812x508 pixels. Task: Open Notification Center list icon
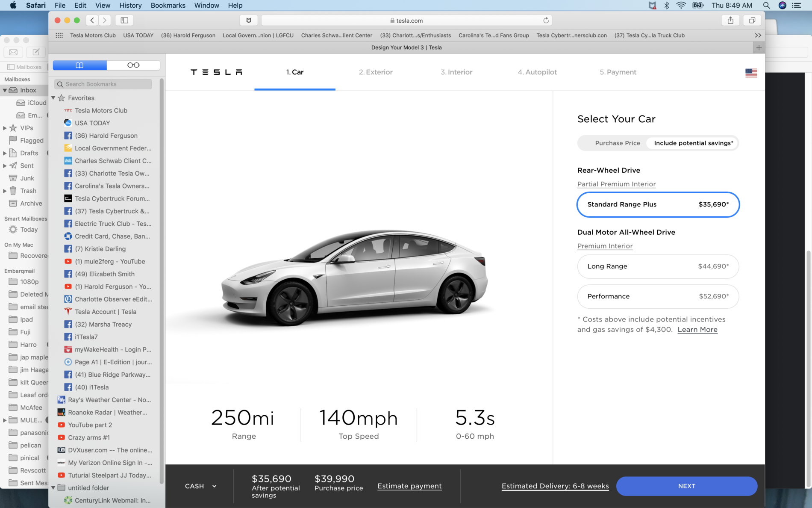(797, 5)
